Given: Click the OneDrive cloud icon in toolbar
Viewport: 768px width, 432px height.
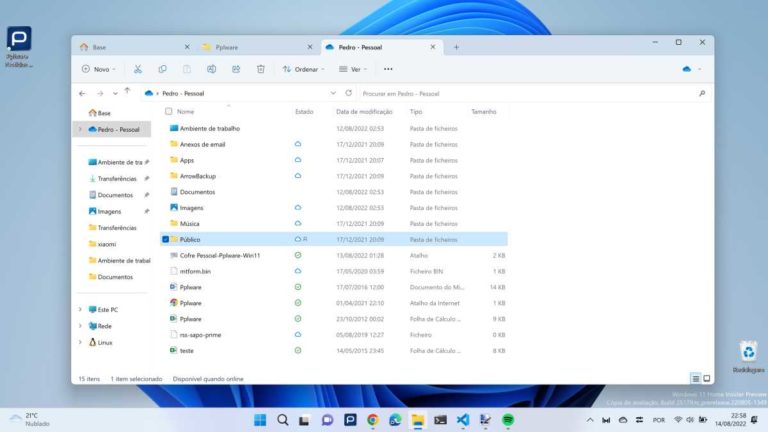Looking at the screenshot, I should point(687,69).
